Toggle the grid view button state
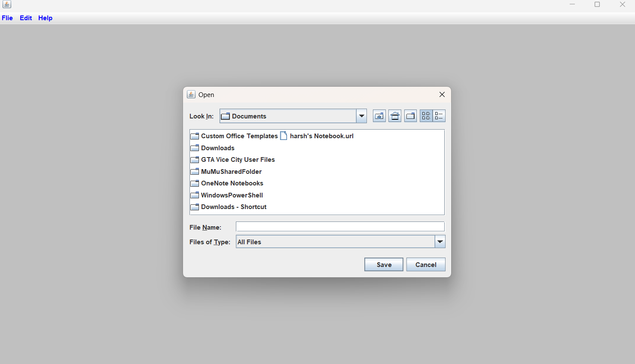Screen dimensions: 635x364 pyautogui.click(x=426, y=115)
